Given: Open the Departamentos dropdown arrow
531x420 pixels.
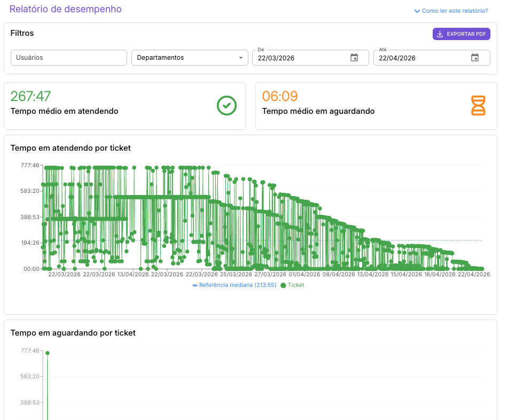Looking at the screenshot, I should point(241,58).
